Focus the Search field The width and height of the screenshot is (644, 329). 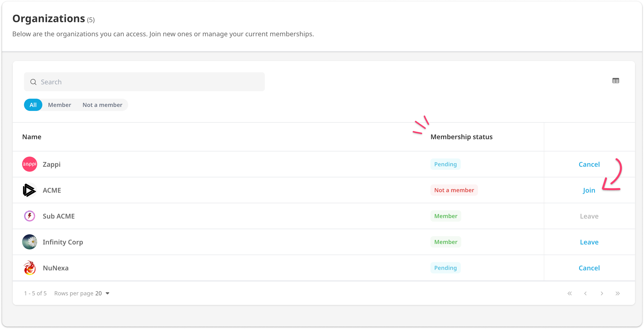[x=144, y=82]
